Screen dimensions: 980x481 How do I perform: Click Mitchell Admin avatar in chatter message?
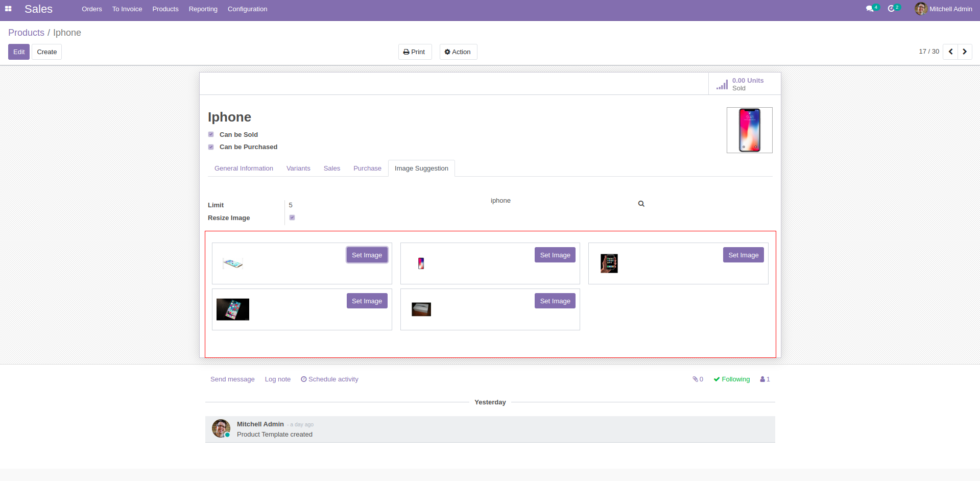221,428
